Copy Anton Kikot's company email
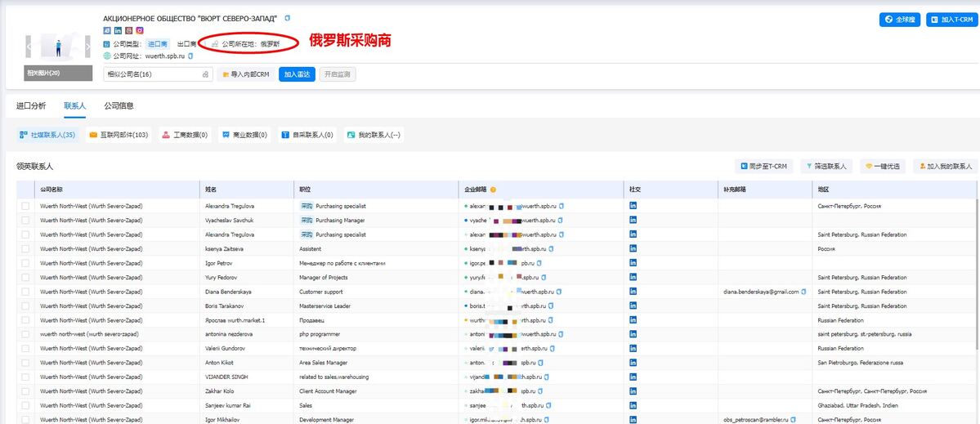The width and height of the screenshot is (980, 424). pyautogui.click(x=540, y=362)
